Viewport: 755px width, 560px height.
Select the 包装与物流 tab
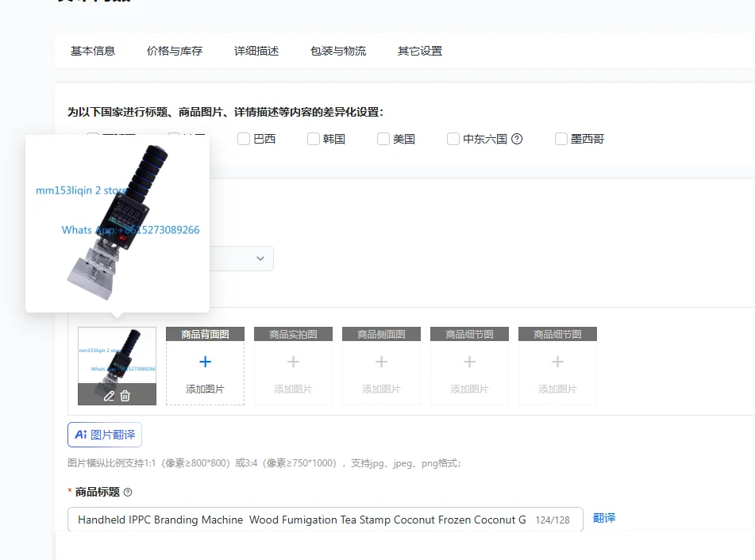pos(338,51)
